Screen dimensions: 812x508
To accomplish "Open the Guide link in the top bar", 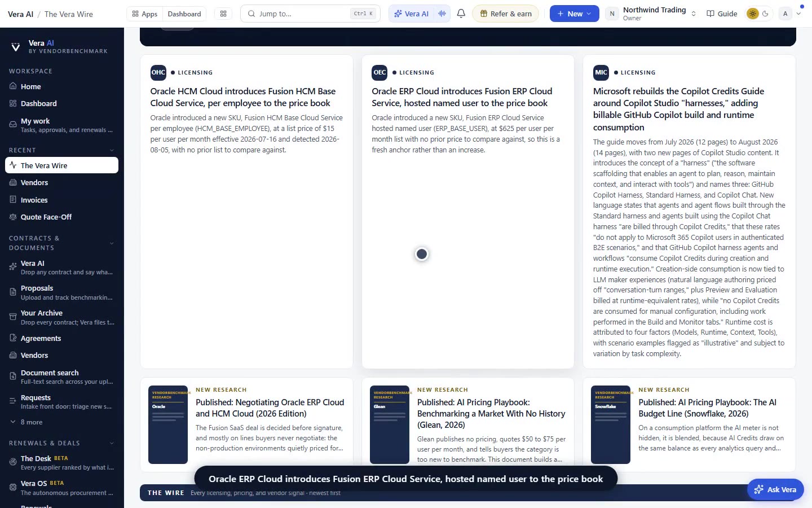I will pyautogui.click(x=722, y=14).
